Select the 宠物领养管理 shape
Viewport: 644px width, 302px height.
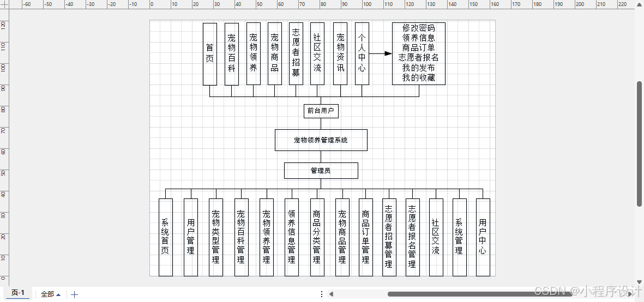(x=267, y=238)
